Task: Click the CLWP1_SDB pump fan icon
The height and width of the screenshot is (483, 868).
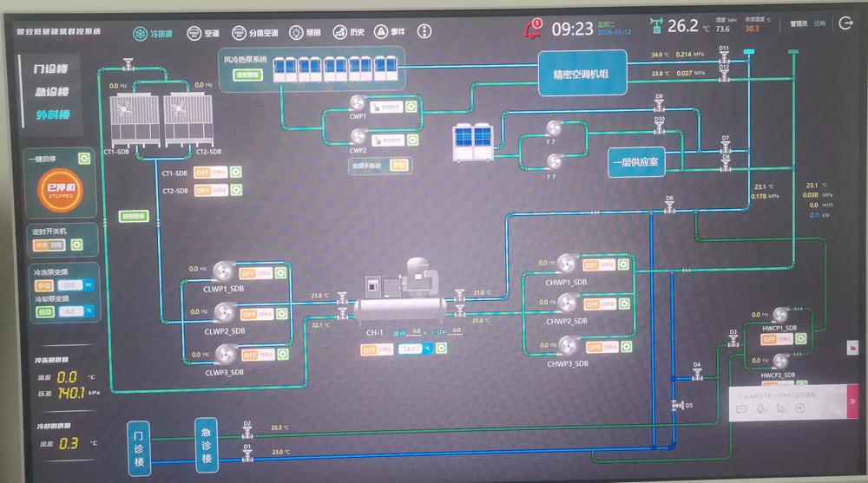Action: coord(223,271)
